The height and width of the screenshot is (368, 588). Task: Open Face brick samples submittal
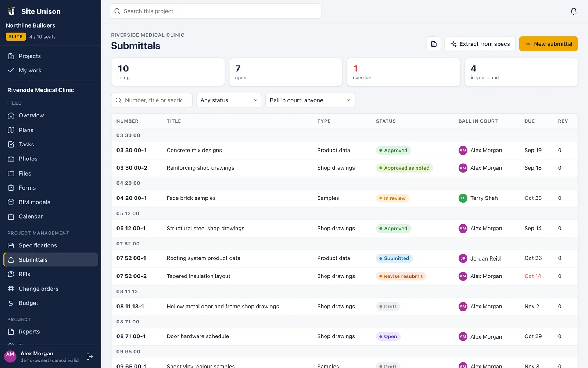click(x=344, y=198)
